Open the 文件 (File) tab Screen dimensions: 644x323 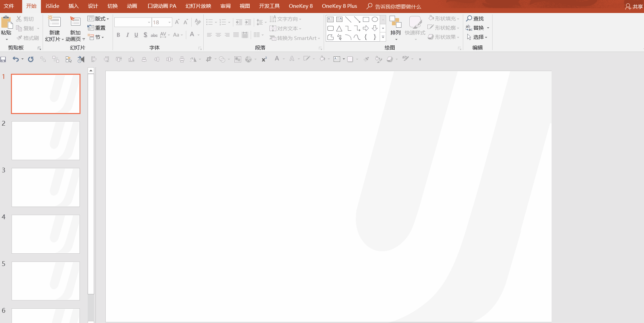point(9,6)
